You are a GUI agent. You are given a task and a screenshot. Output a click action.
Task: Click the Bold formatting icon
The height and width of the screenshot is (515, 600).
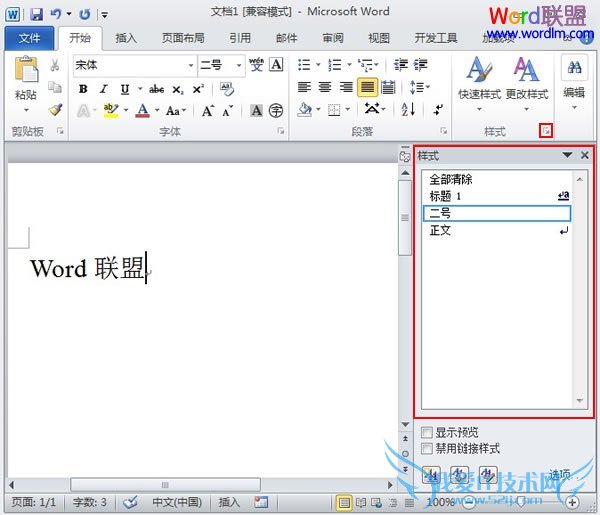coord(83,88)
